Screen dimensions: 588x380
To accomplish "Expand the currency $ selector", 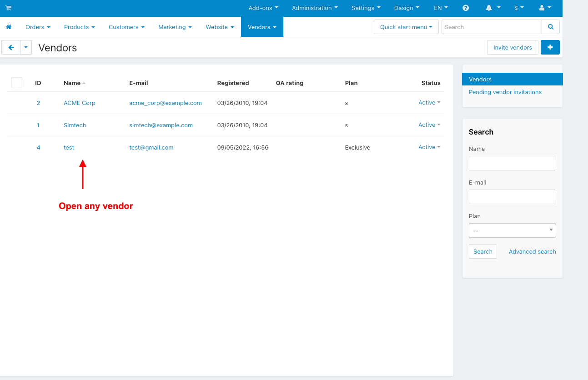I will (x=518, y=8).
